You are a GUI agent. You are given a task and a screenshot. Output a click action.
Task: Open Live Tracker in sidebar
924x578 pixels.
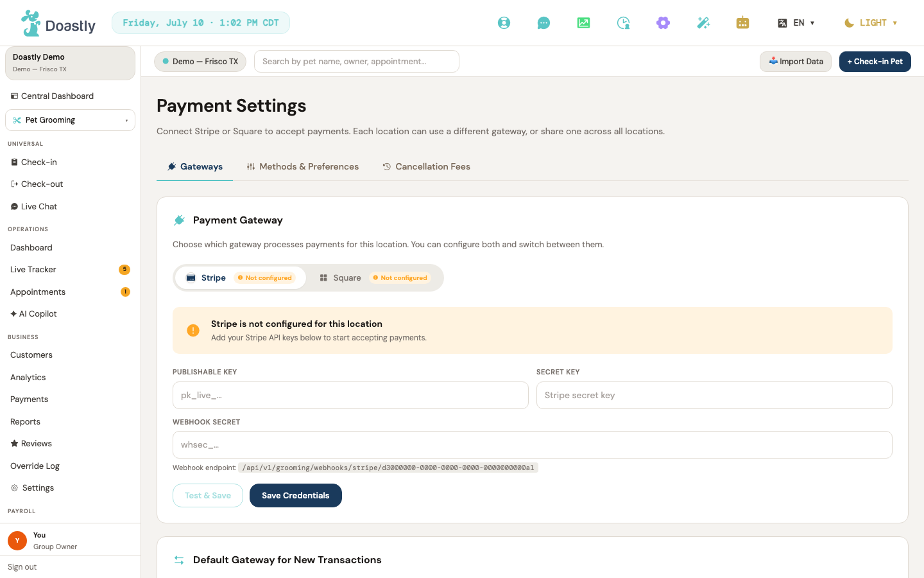click(x=70, y=270)
